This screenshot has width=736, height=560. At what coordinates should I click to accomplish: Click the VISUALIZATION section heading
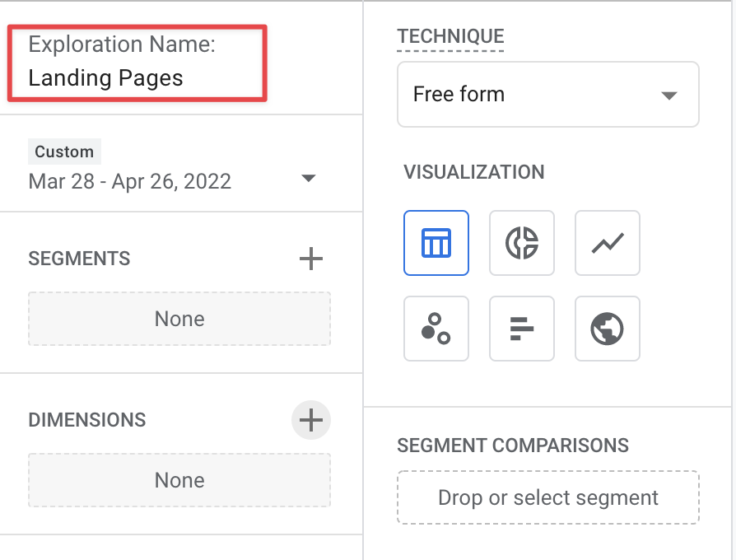(474, 172)
